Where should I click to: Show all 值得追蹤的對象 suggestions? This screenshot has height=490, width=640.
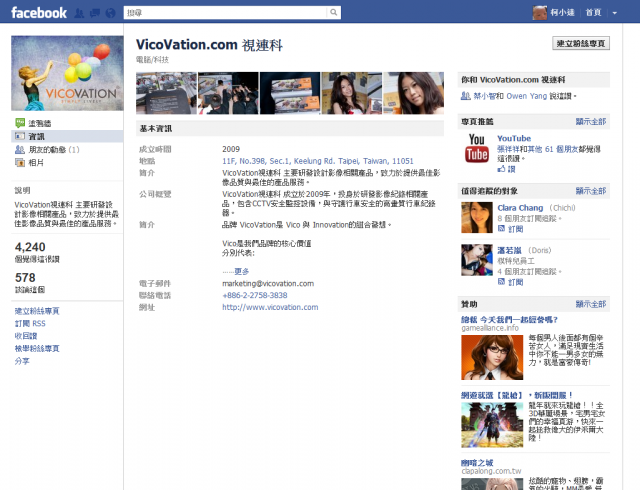[591, 191]
